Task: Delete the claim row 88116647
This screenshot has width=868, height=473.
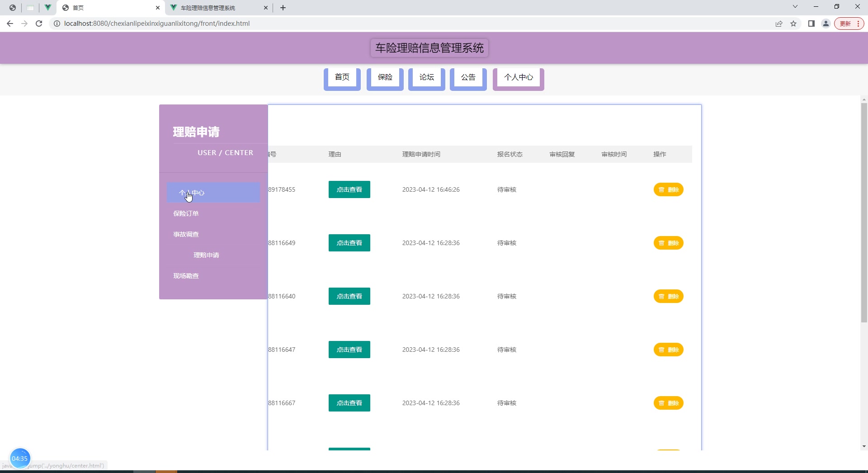Action: [668, 350]
